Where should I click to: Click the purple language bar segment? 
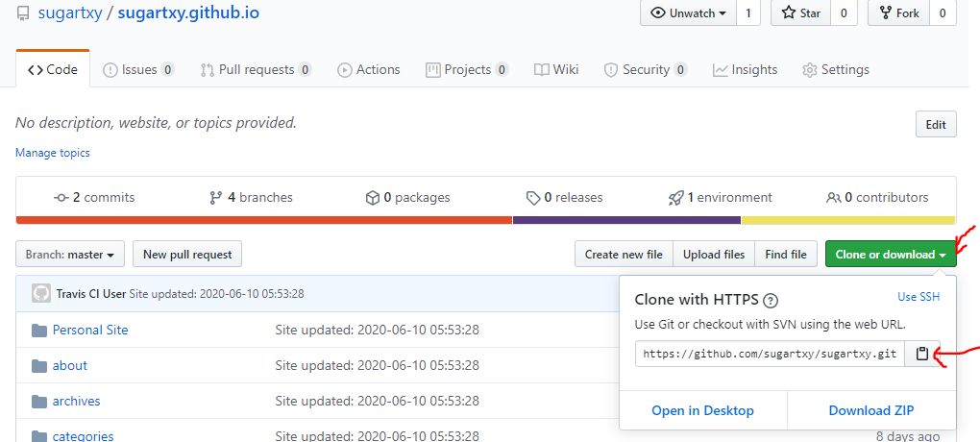(x=626, y=220)
